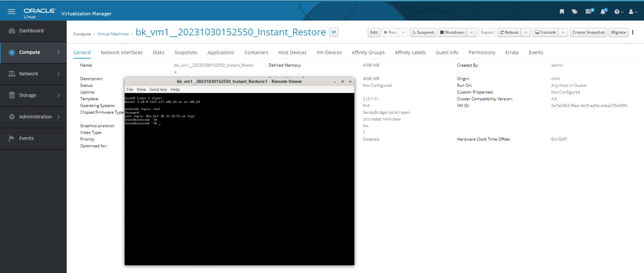This screenshot has width=644, height=273.
Task: Click the Edit button
Action: click(x=374, y=32)
